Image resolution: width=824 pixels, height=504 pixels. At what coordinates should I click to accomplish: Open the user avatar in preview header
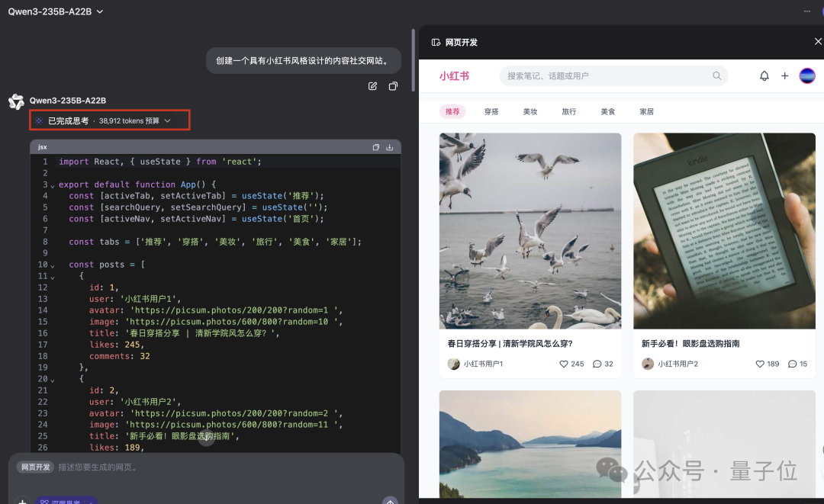click(x=806, y=75)
